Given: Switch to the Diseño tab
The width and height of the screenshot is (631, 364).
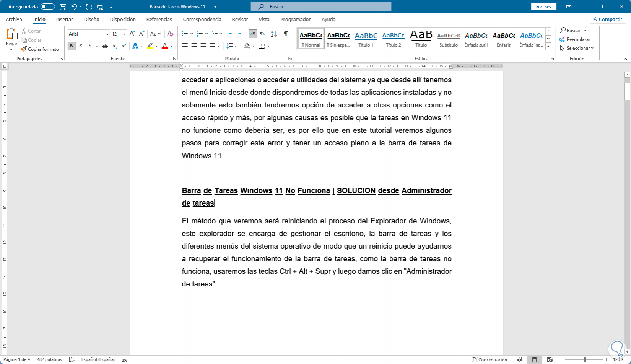Looking at the screenshot, I should 92,19.
